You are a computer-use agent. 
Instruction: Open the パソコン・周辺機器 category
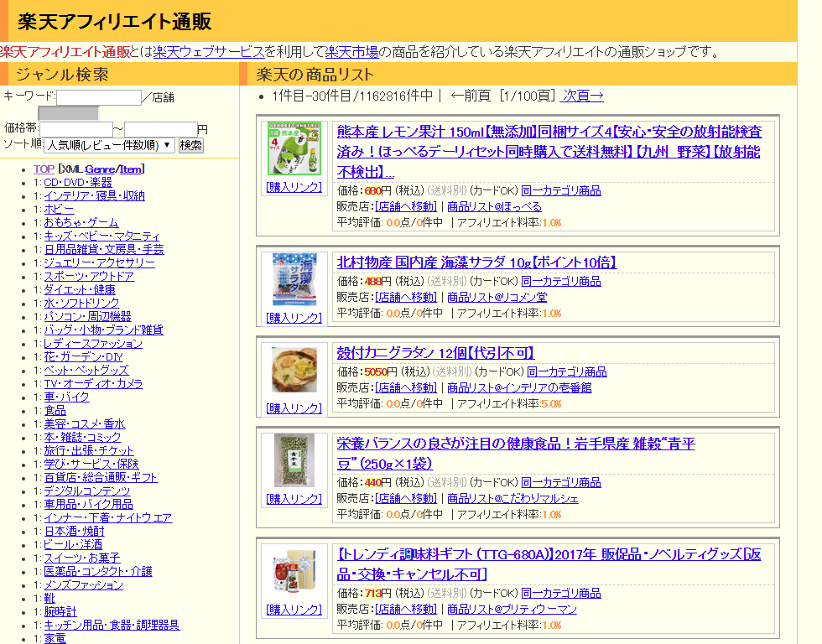[x=87, y=316]
